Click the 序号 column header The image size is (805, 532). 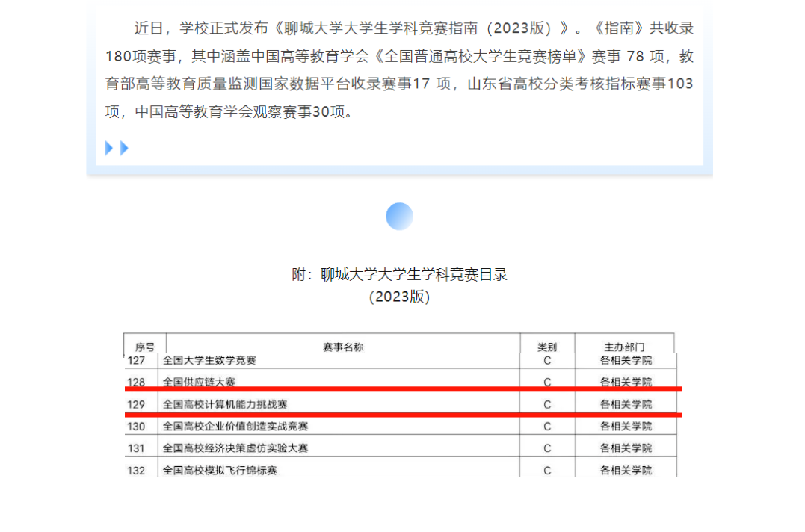145,347
